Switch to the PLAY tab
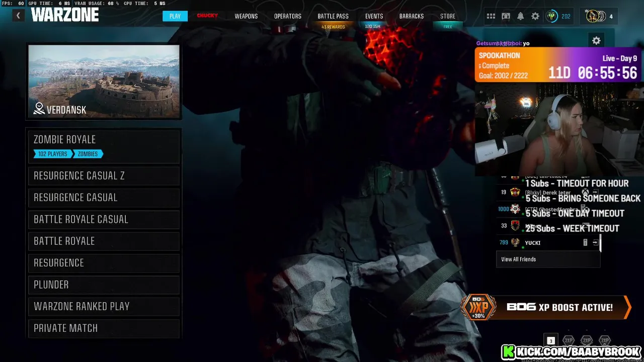 [x=175, y=16]
